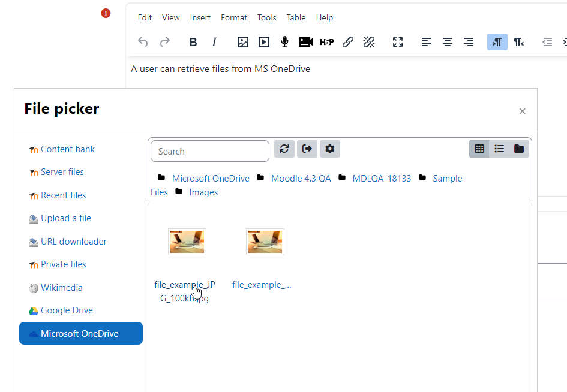Screen dimensions: 567x392
Task: Align text left
Action: pyautogui.click(x=427, y=43)
